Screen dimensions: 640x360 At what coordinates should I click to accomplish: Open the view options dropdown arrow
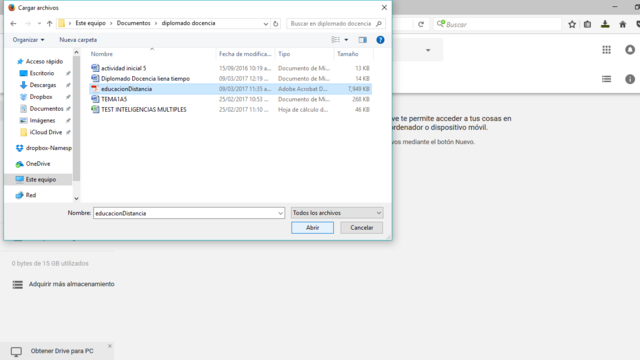(347, 40)
